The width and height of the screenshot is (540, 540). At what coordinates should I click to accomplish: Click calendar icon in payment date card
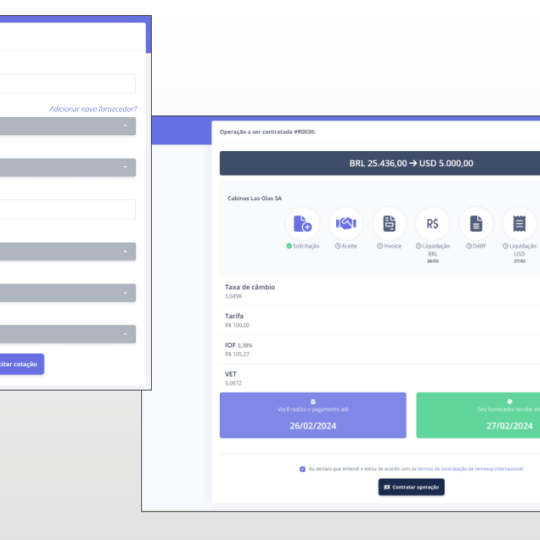click(x=313, y=402)
